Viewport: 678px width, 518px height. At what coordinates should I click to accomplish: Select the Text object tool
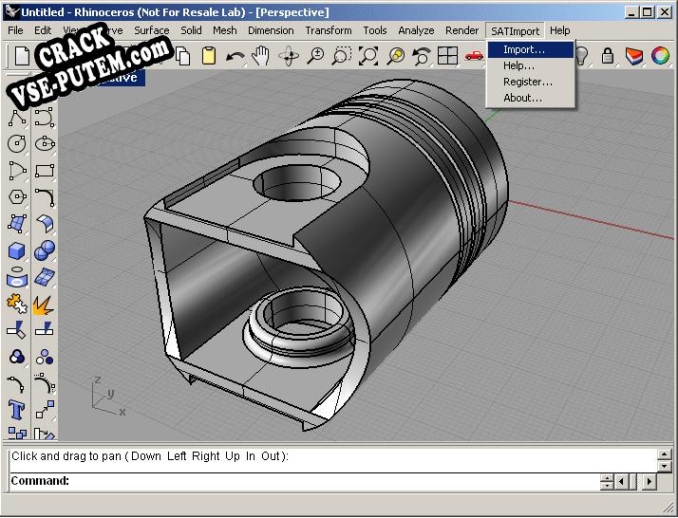pyautogui.click(x=17, y=409)
